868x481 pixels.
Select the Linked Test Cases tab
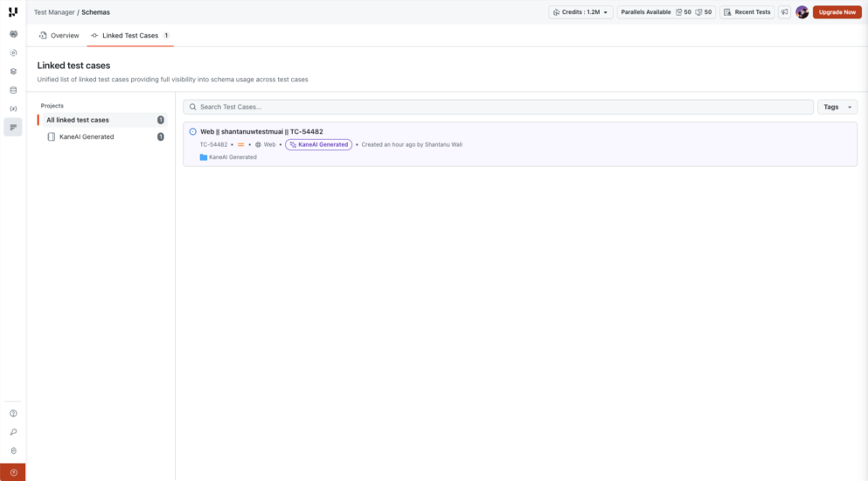130,36
